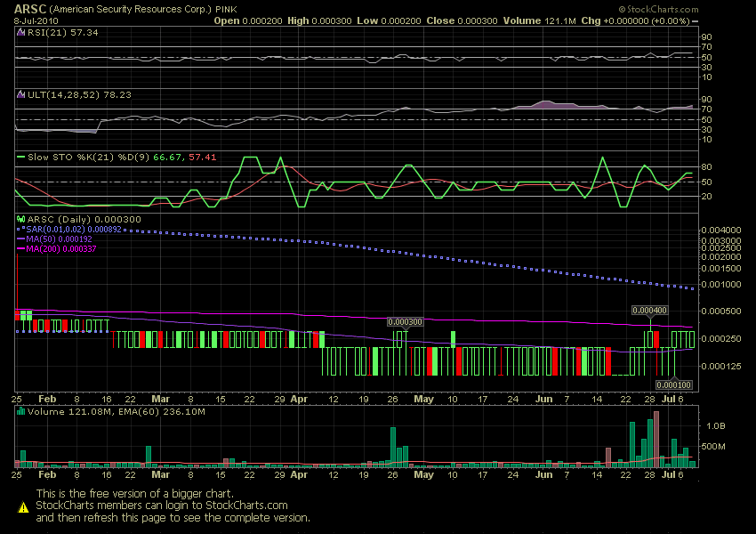Click the 0.000400 price high label
Screen dimensions: 756x534
pos(647,311)
